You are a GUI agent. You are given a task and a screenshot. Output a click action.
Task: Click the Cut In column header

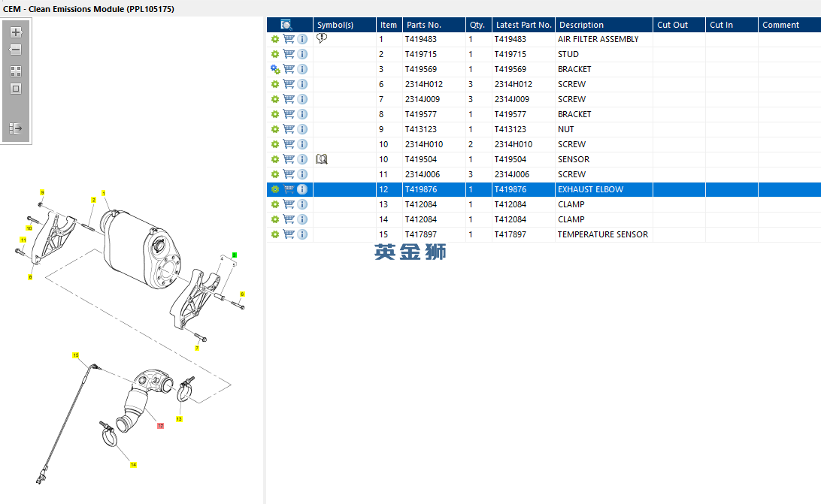[x=732, y=25]
